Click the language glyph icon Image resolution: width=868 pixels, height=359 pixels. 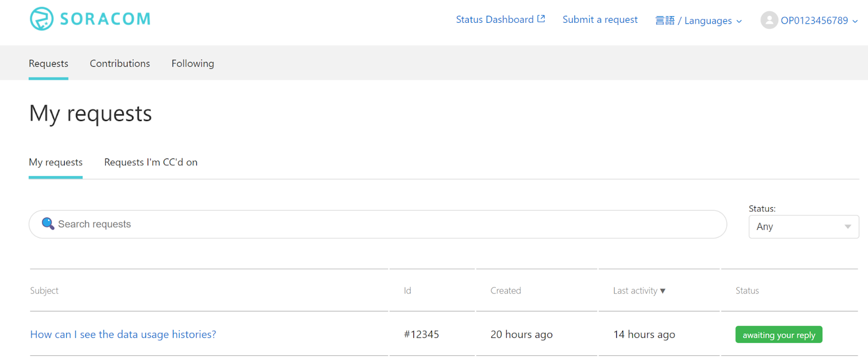665,21
